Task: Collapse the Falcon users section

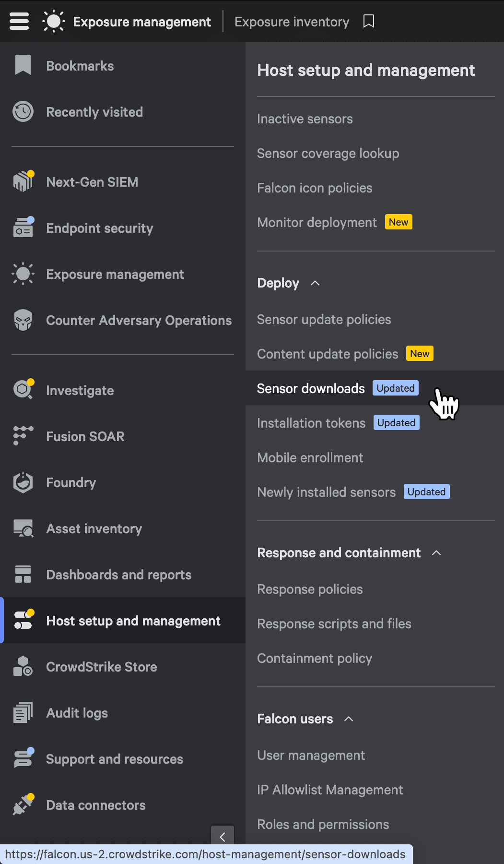Action: [x=350, y=719]
